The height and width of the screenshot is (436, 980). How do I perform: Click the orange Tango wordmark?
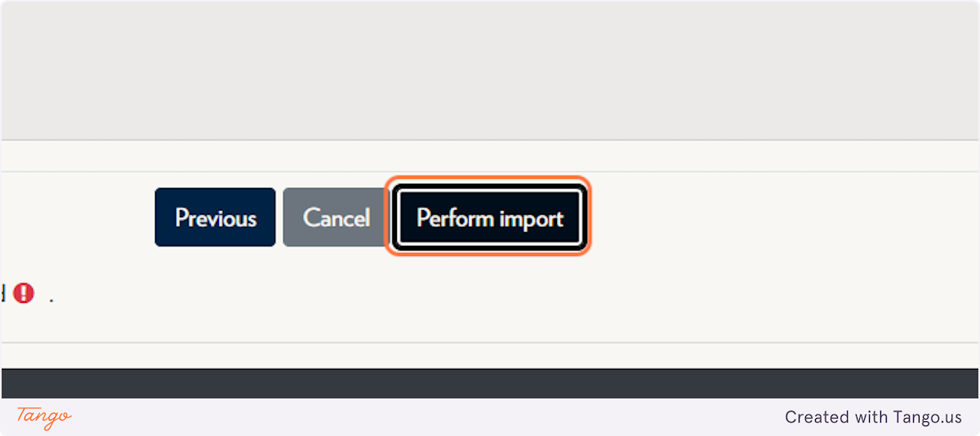coord(44,417)
